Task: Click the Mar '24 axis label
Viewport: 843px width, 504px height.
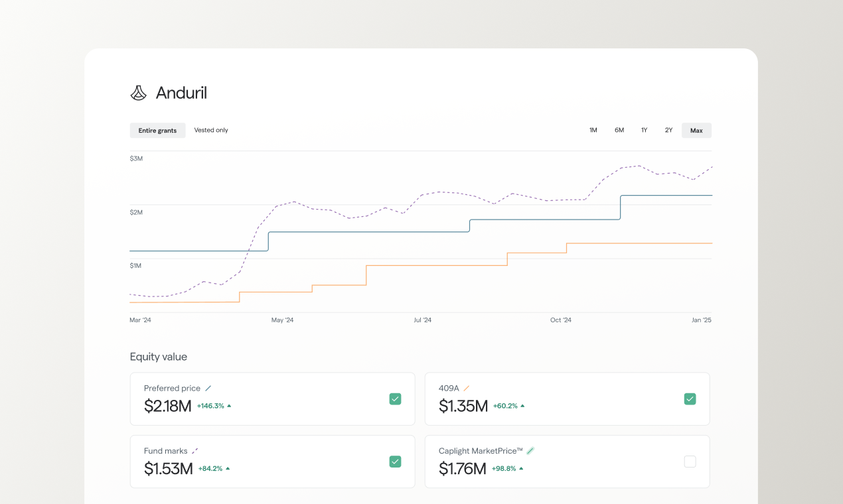Action: coord(140,320)
